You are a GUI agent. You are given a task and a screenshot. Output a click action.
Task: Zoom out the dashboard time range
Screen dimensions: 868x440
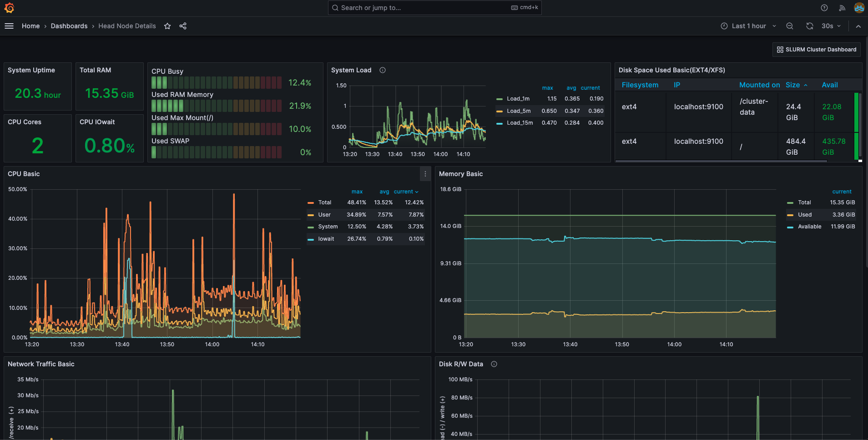(x=789, y=26)
